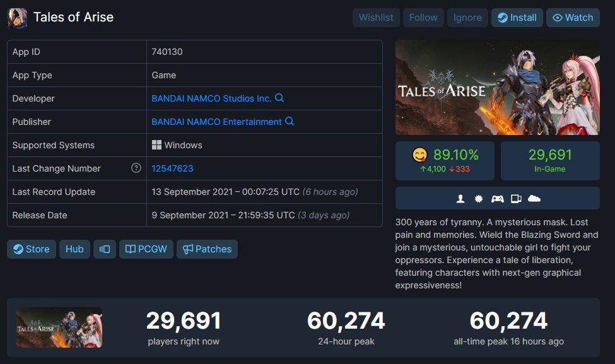Click the Supported Systems row label
Viewport: 615px width, 364px height.
(54, 145)
